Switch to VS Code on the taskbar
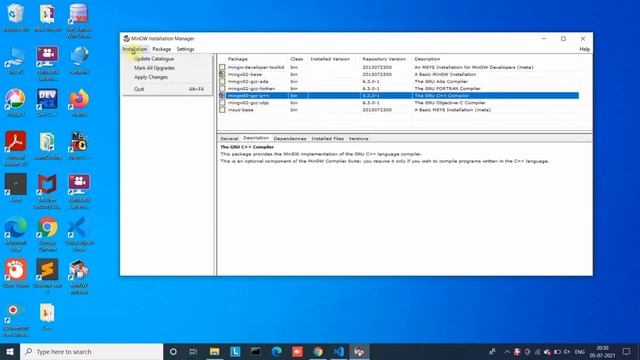The image size is (640, 360). pyautogui.click(x=338, y=351)
